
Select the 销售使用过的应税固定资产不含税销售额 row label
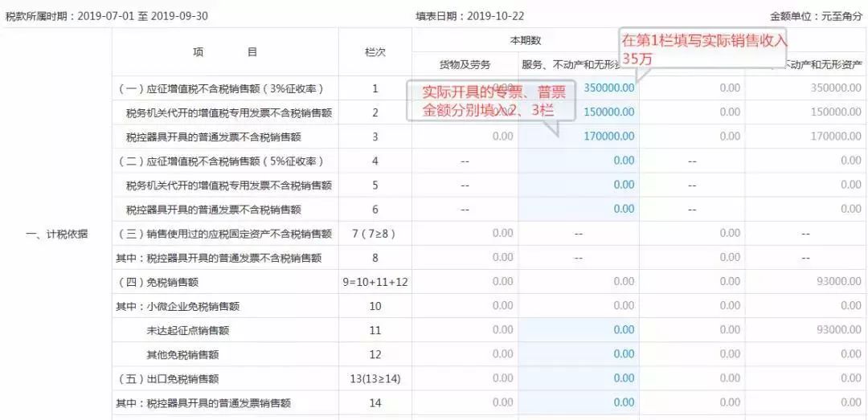click(225, 234)
